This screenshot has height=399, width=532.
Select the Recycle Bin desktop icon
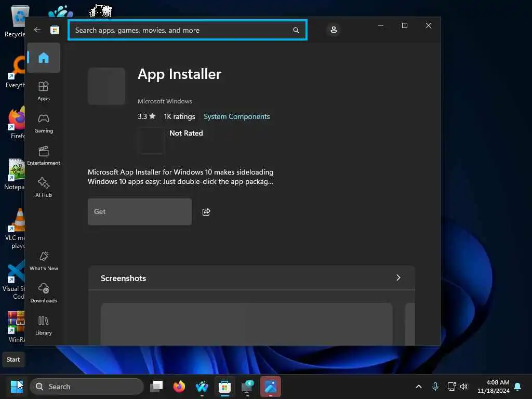point(15,21)
